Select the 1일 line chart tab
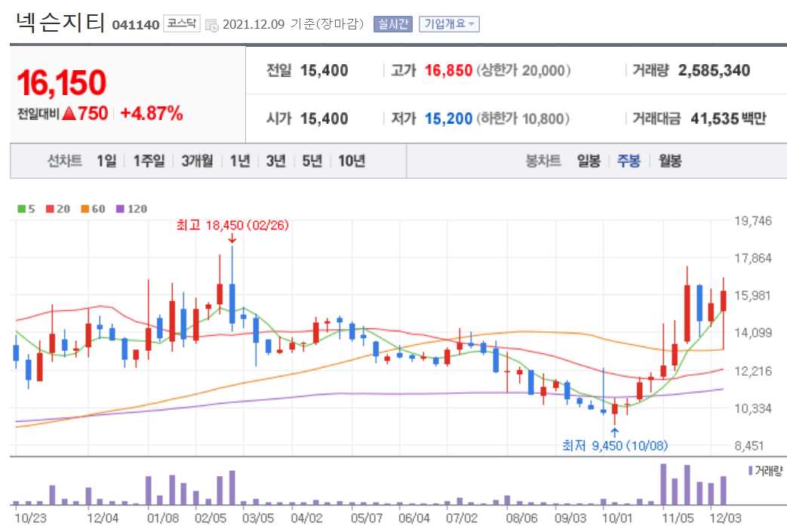Screen dimensions: 787x532 click(x=106, y=161)
